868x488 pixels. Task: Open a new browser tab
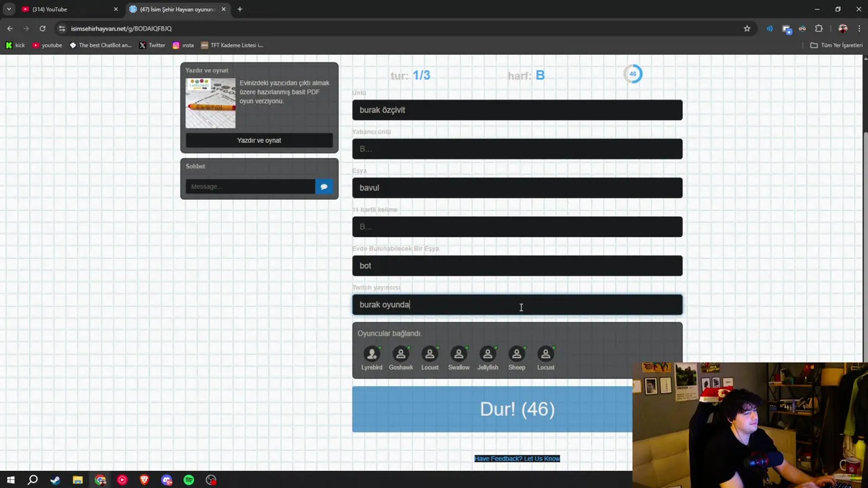(x=239, y=9)
